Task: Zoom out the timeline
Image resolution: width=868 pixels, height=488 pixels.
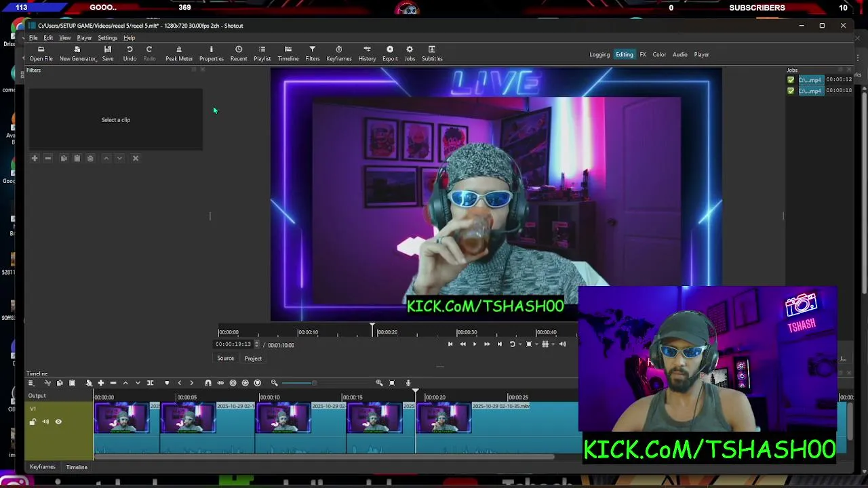Action: tap(274, 383)
